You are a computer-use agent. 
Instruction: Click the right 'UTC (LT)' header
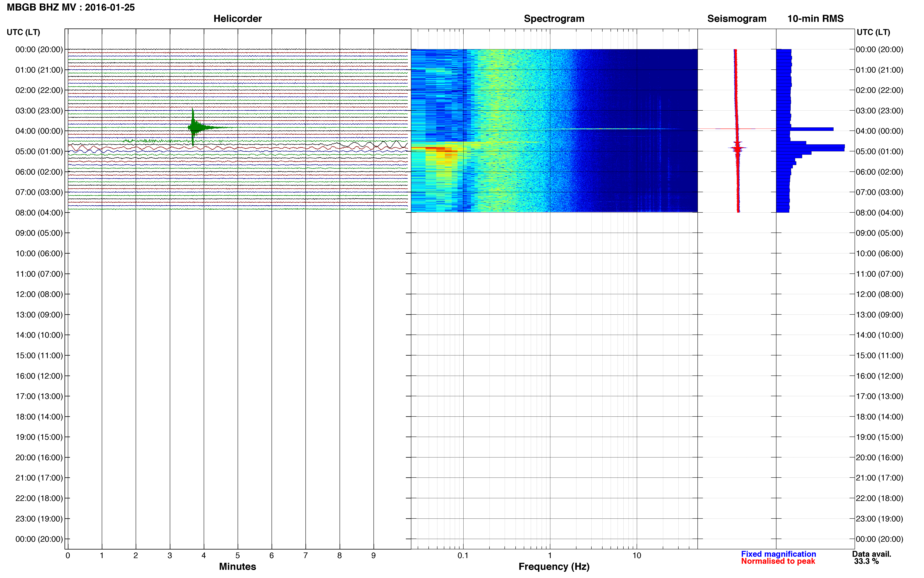[x=873, y=33]
